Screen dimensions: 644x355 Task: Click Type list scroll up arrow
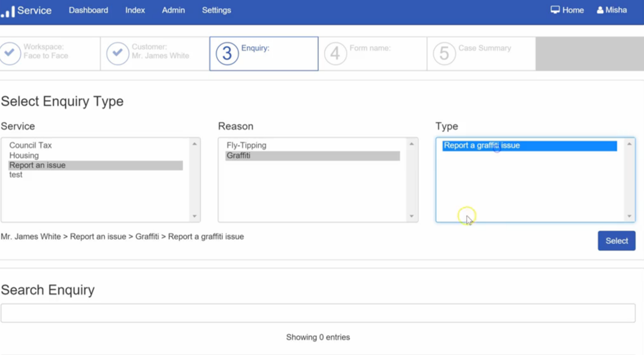click(629, 144)
